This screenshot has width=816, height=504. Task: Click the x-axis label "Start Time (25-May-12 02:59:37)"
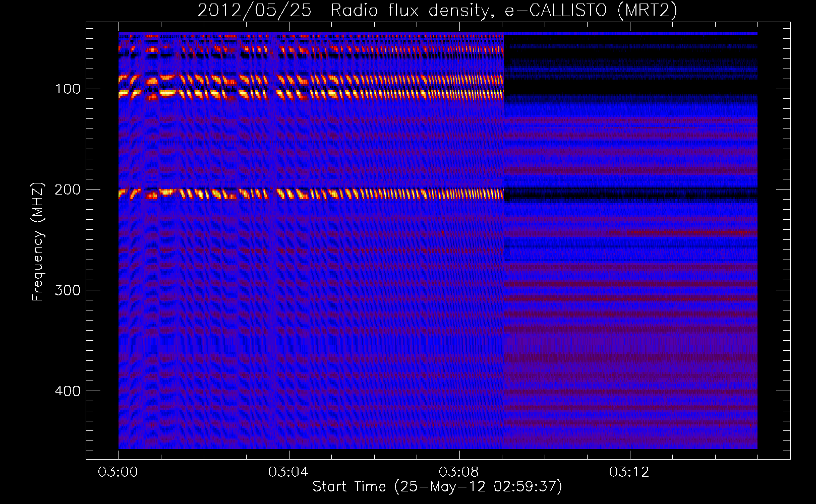tap(437, 487)
